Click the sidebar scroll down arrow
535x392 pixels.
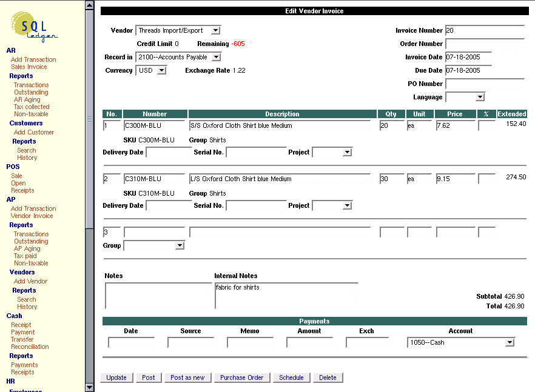(x=89, y=387)
